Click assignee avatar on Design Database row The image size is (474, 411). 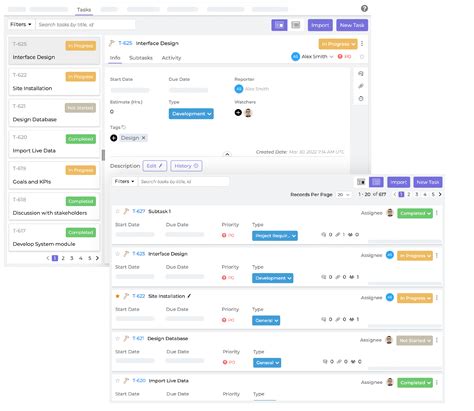(x=389, y=340)
